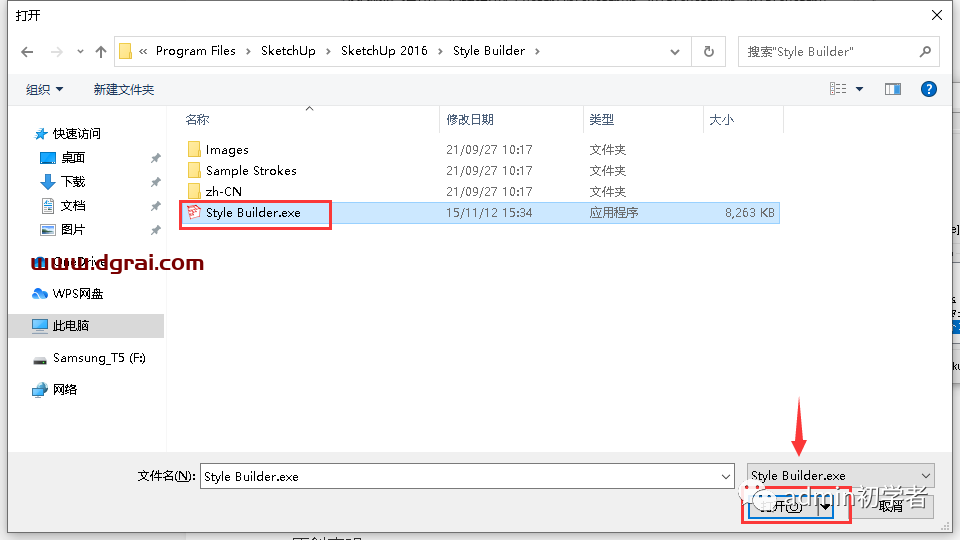
Task: Open recent locations dropdown arrow
Action: point(80,52)
